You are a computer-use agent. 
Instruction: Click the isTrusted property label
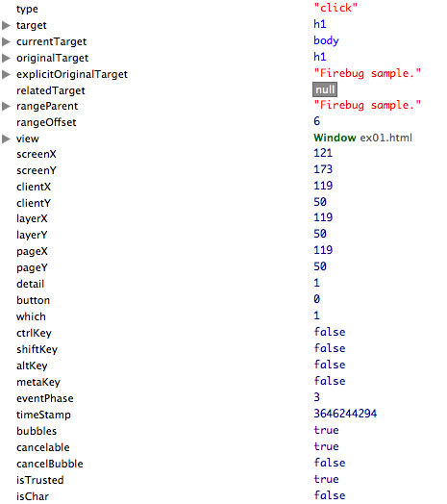click(x=40, y=480)
